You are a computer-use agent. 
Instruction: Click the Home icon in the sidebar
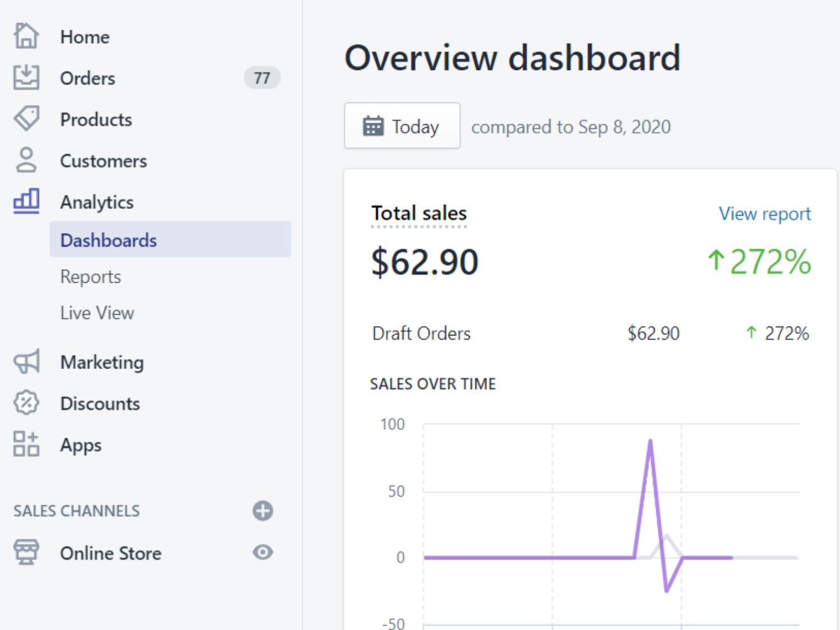[x=26, y=35]
